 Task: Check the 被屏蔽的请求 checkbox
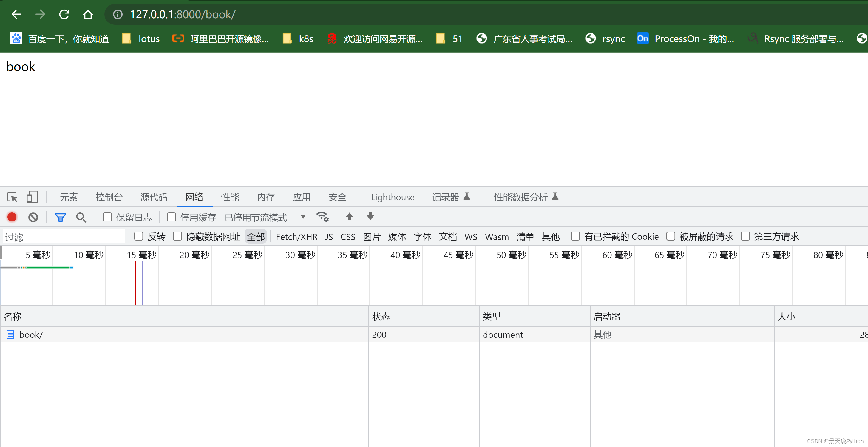pyautogui.click(x=671, y=236)
